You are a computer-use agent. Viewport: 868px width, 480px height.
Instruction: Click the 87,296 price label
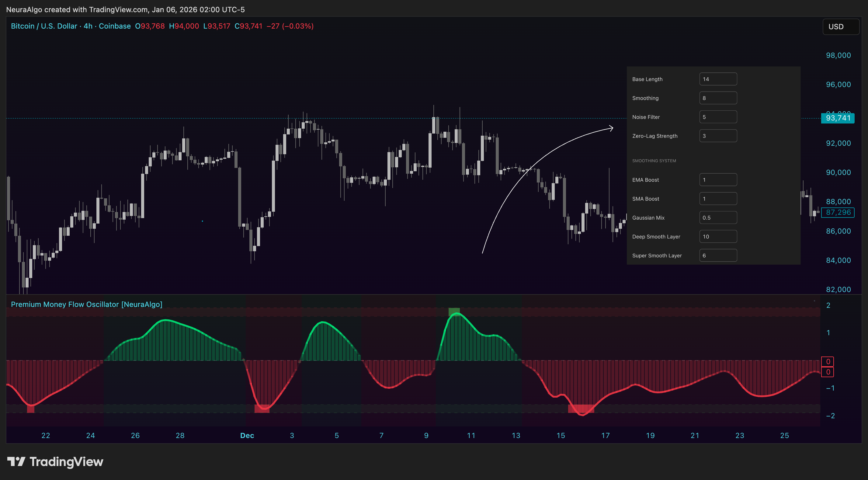click(838, 212)
